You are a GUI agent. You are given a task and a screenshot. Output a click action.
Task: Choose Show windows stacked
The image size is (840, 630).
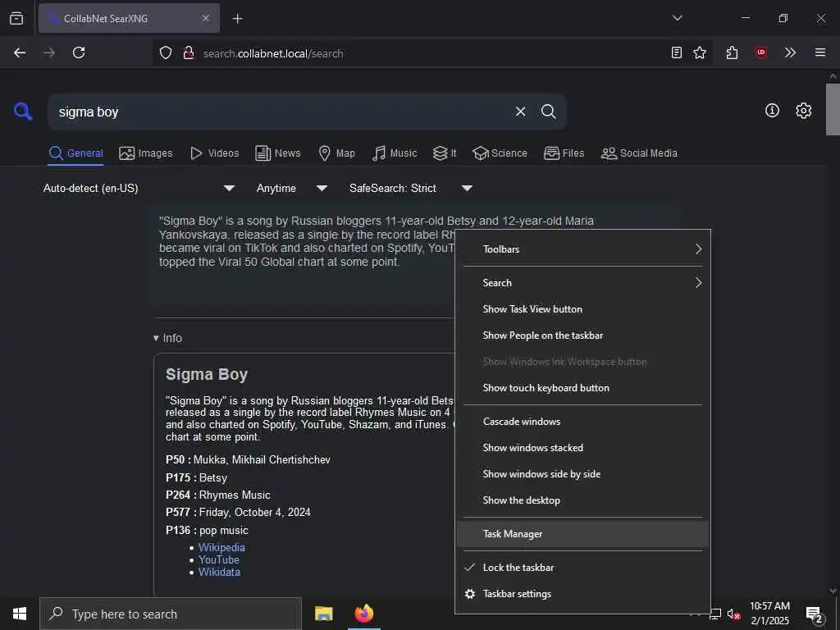pos(583,448)
